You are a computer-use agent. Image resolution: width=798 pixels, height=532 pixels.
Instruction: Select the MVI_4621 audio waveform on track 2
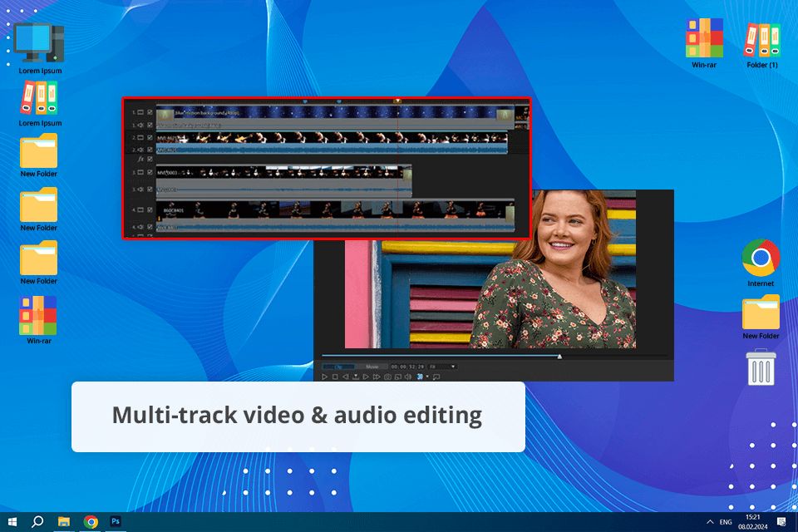click(x=332, y=149)
